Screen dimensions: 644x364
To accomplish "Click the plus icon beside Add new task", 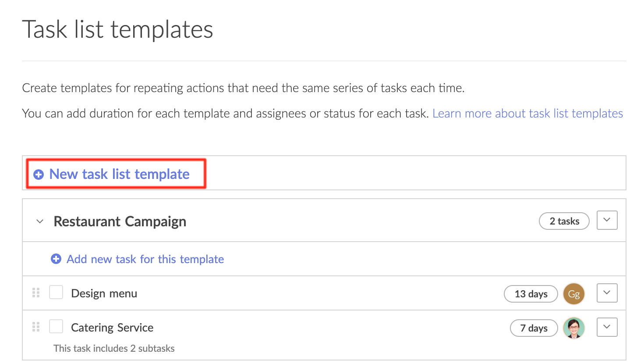I will (x=56, y=259).
